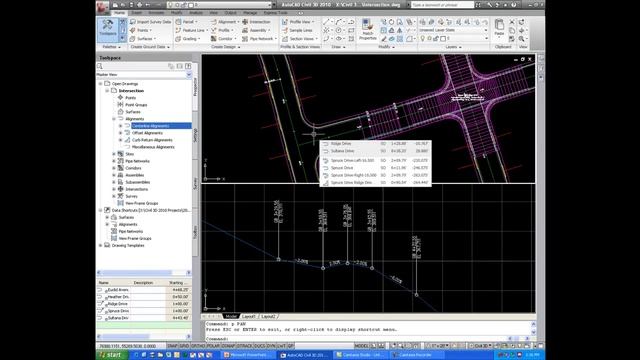Switch to the Annotate ribbon tab
This screenshot has width=640, height=360.
(156, 13)
